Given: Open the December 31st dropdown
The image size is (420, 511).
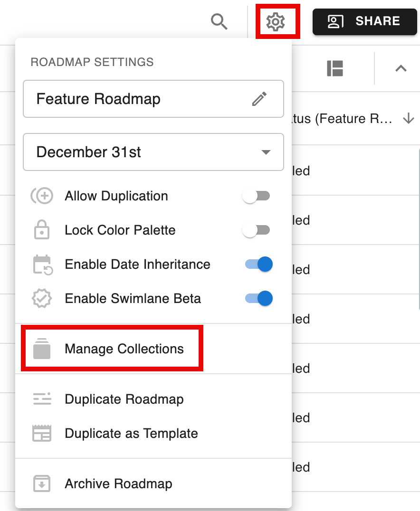Looking at the screenshot, I should pos(153,152).
